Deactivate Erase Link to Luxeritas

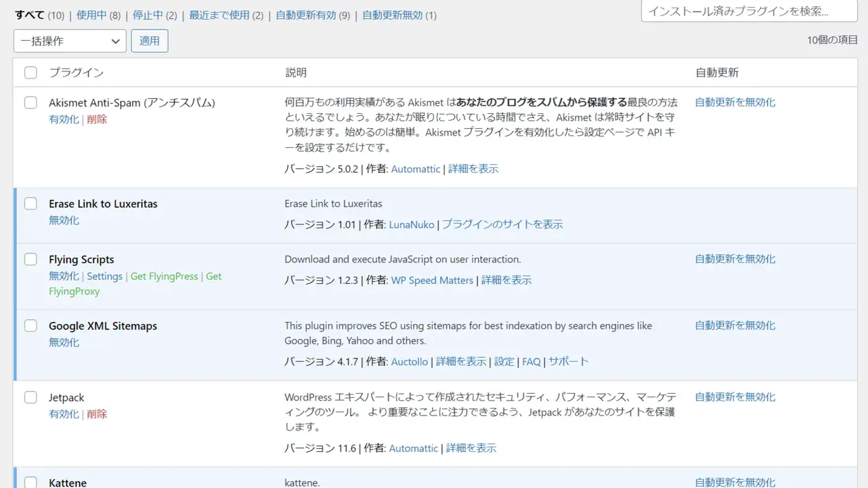(x=64, y=220)
